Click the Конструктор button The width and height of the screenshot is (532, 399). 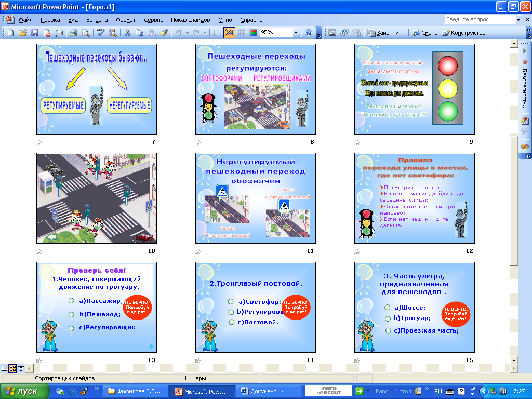[464, 33]
